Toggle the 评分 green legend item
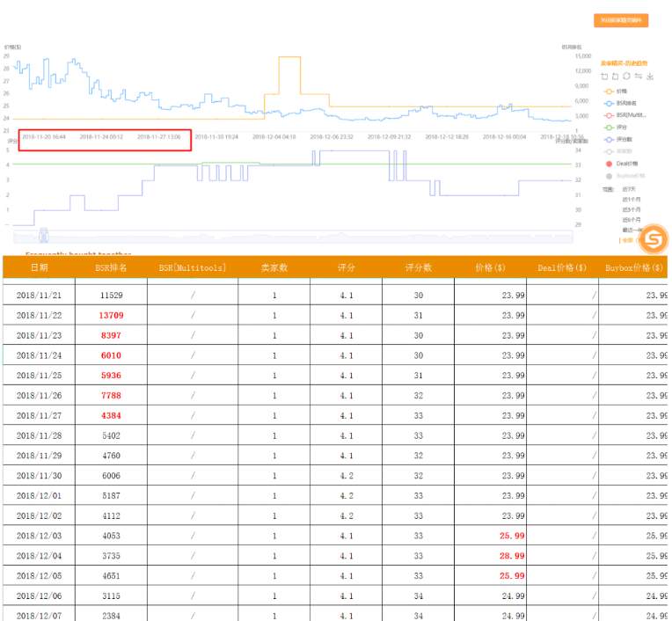This screenshot has width=672, height=621. click(616, 127)
